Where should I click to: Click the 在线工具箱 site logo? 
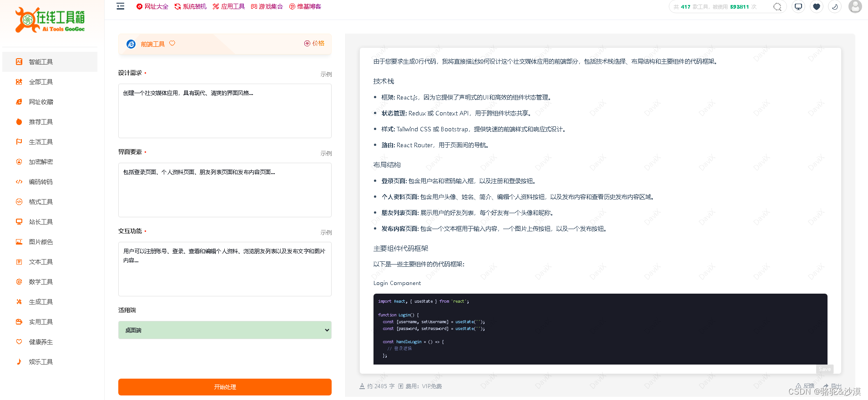(x=50, y=20)
